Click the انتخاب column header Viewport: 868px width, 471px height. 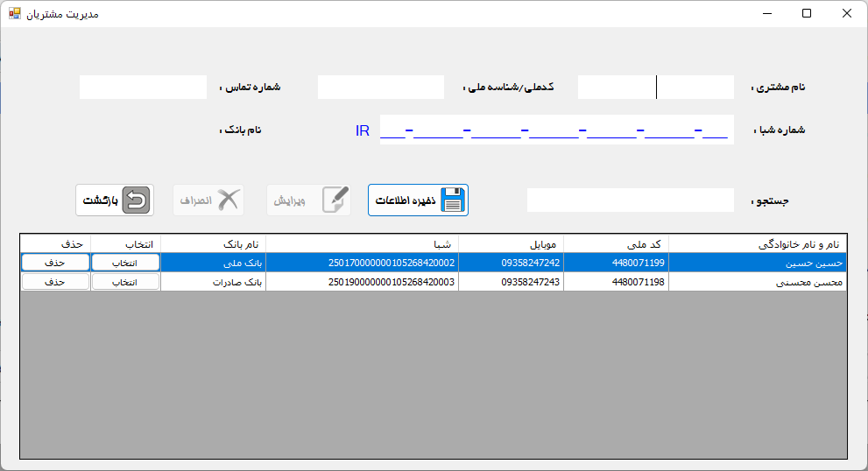tap(125, 244)
